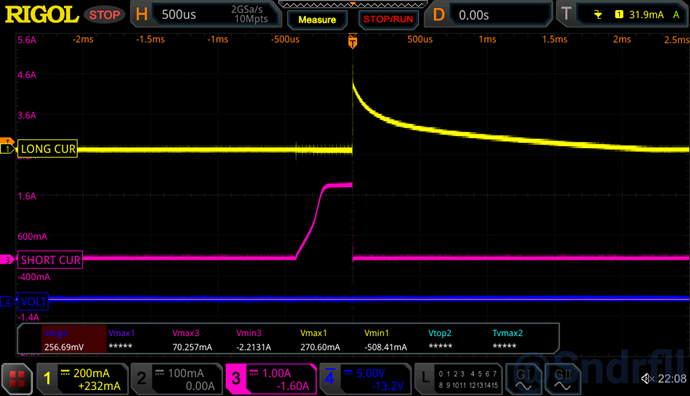Open the D 0.00s delay settings
The height and width of the screenshot is (396, 690).
[489, 15]
